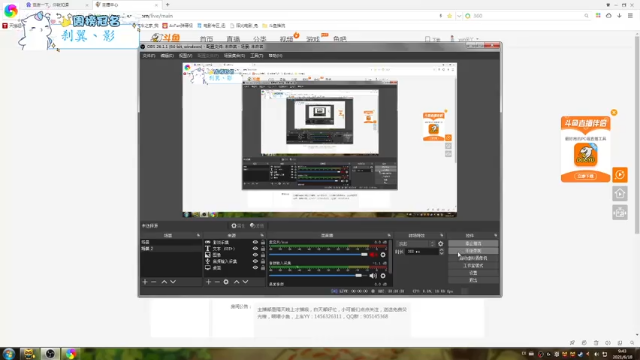
Task: Click the orange live-play sidebar icon on the webpage
Action: pos(620,175)
